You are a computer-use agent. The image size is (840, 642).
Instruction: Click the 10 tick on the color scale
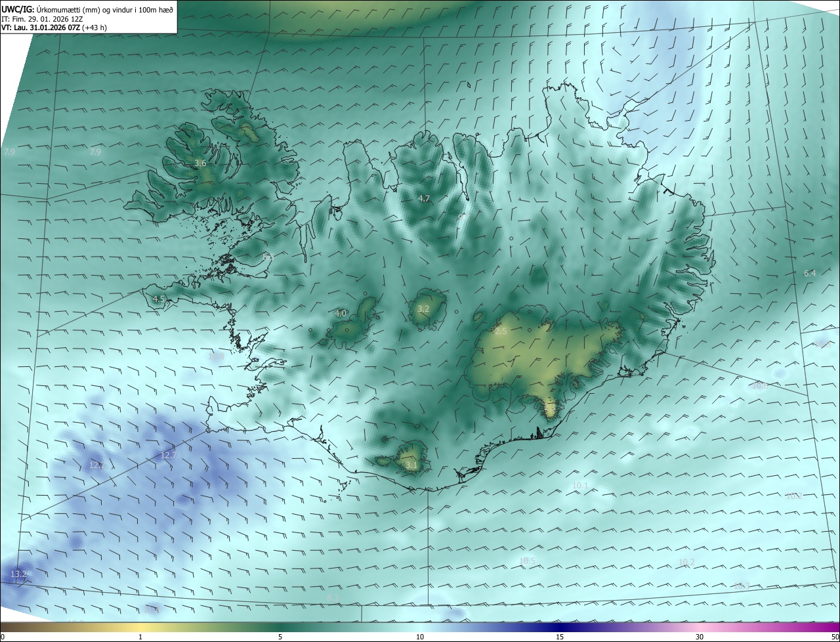[420, 637]
